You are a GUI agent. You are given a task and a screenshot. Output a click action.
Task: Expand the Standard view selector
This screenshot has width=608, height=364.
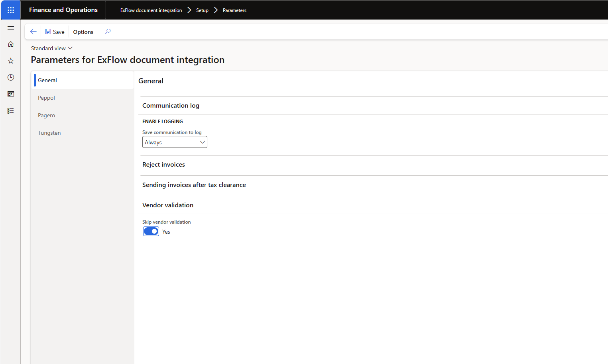coord(52,48)
